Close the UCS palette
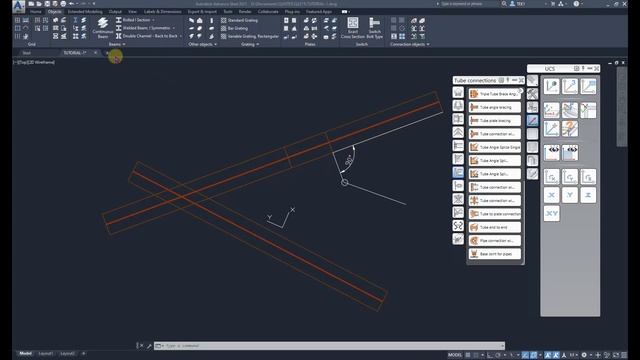Image resolution: width=640 pixels, height=360 pixels. 596,68
